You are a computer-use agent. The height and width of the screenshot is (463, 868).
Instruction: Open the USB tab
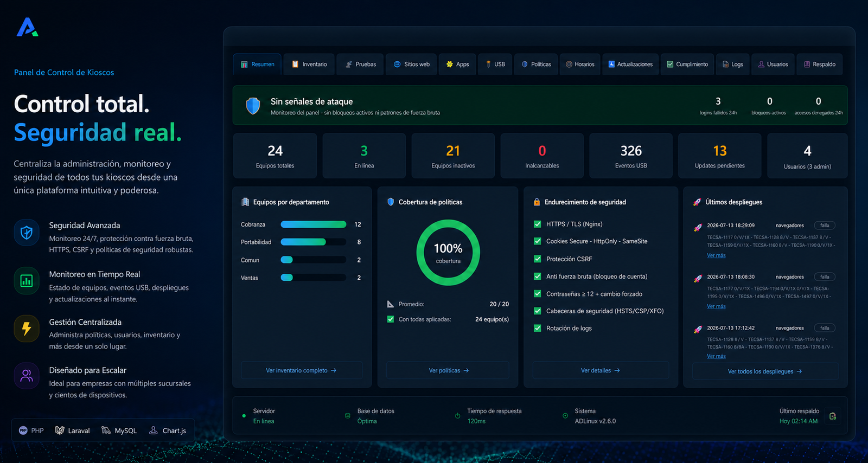pos(495,64)
